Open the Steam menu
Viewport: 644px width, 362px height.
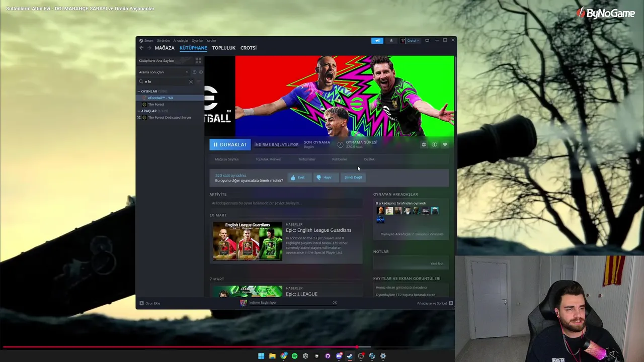(x=147, y=41)
